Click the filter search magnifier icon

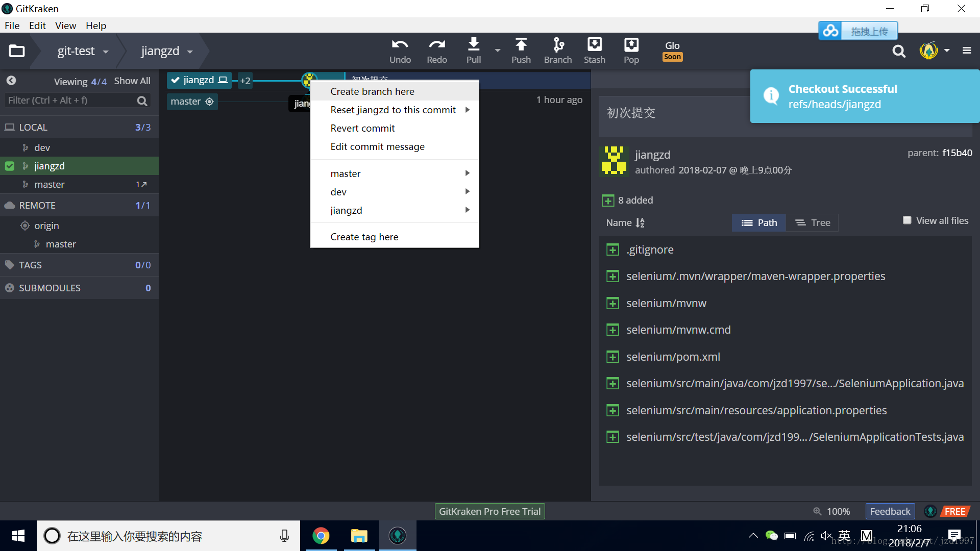click(142, 101)
